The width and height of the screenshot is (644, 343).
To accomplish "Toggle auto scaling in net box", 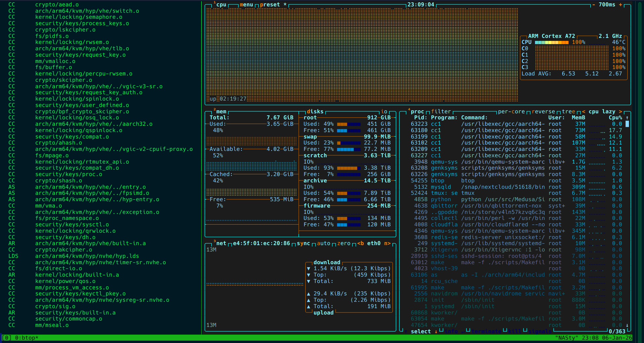I will point(323,243).
